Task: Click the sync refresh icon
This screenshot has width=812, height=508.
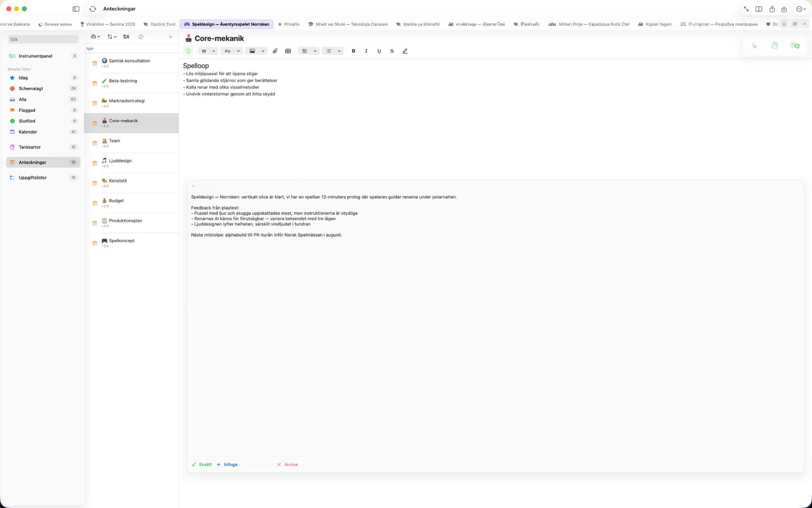Action: point(92,9)
